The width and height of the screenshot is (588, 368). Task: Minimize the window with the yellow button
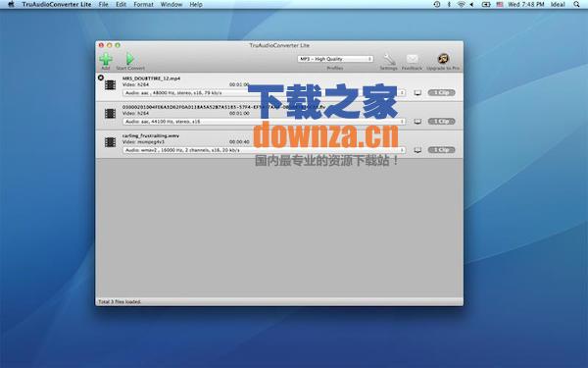(110, 45)
